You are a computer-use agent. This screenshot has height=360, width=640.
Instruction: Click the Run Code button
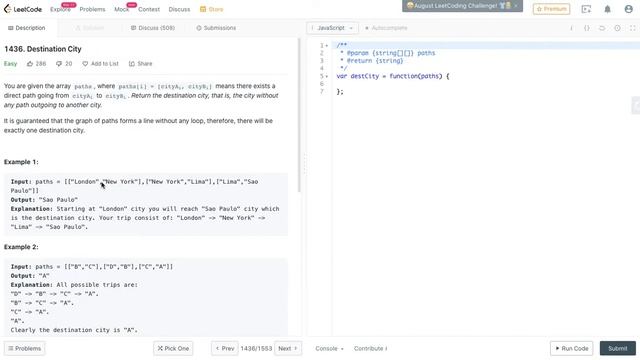point(571,348)
